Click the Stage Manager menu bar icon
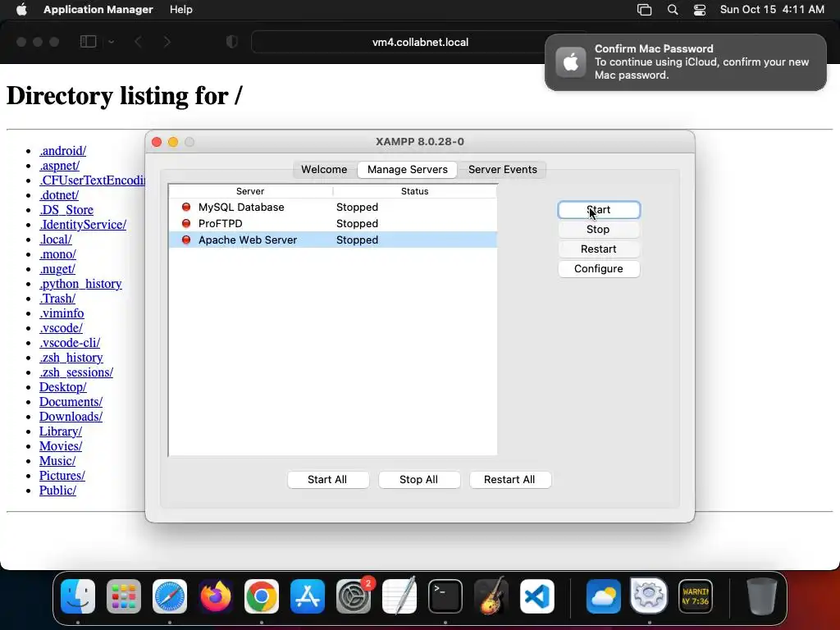840x630 pixels. pos(644,10)
